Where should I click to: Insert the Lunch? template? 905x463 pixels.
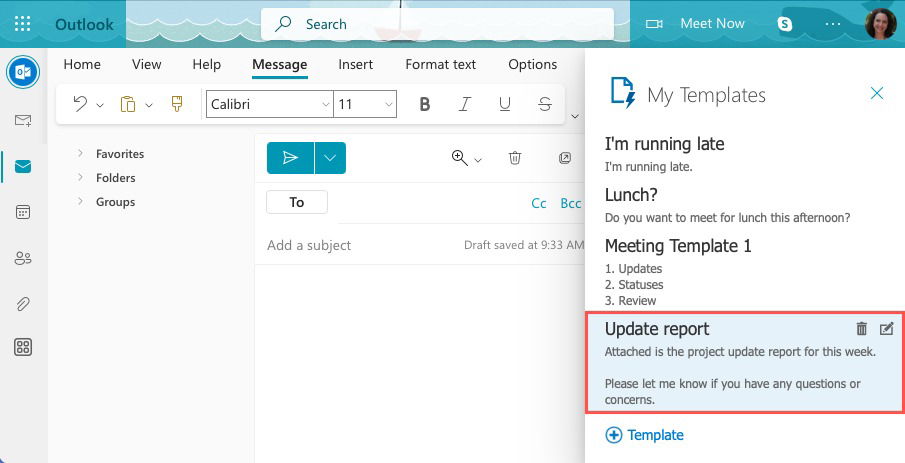click(745, 205)
